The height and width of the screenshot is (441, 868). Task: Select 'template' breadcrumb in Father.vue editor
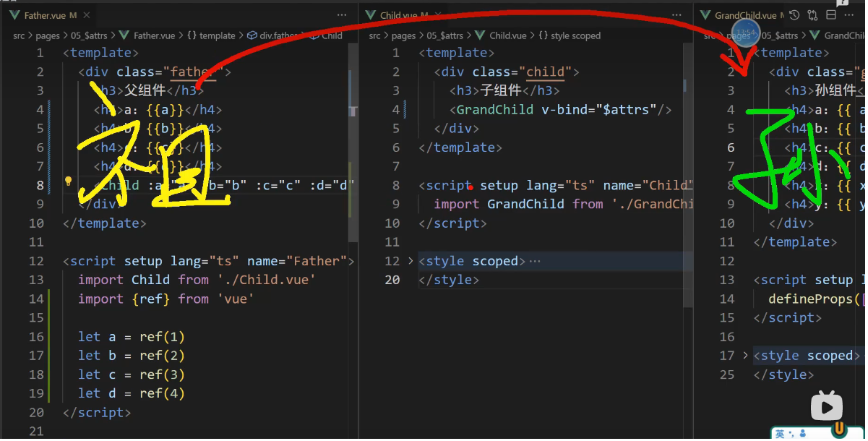click(x=217, y=35)
